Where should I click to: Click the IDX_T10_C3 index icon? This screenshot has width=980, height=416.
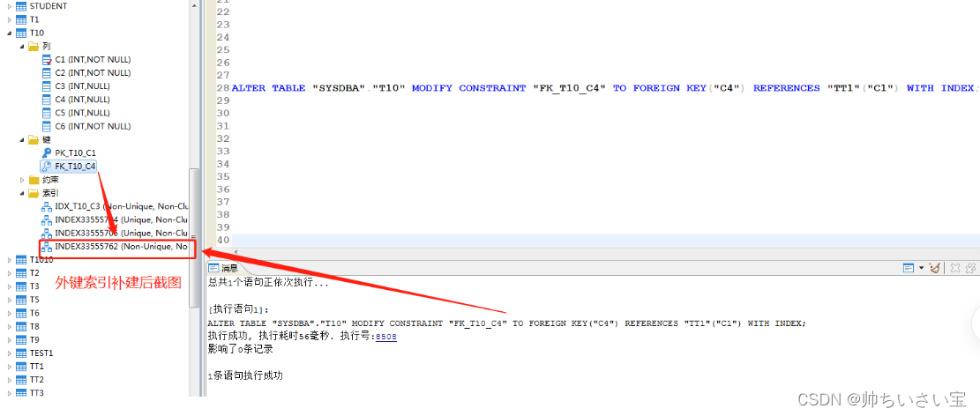(x=46, y=207)
